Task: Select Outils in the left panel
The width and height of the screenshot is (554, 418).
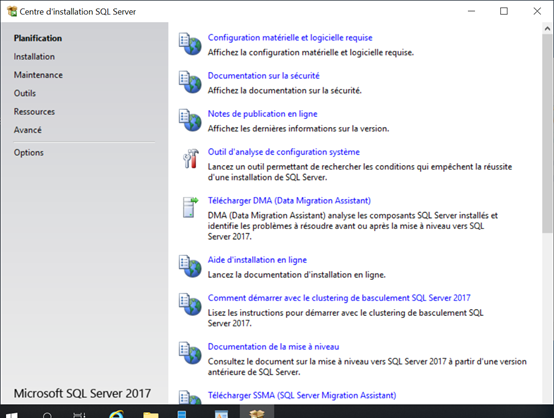Action: point(25,93)
